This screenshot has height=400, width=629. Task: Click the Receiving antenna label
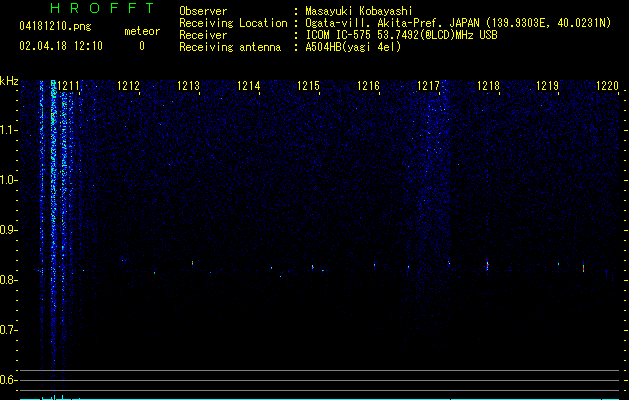click(230, 47)
